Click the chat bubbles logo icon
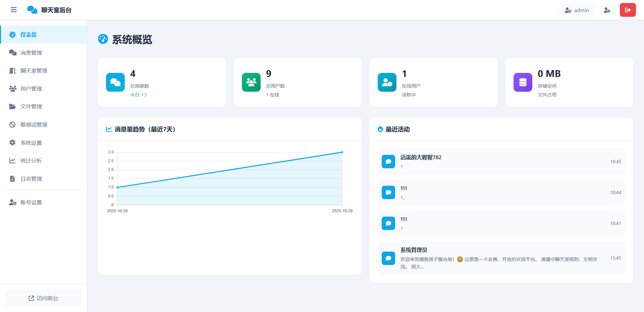The height and width of the screenshot is (312, 644). tap(32, 10)
